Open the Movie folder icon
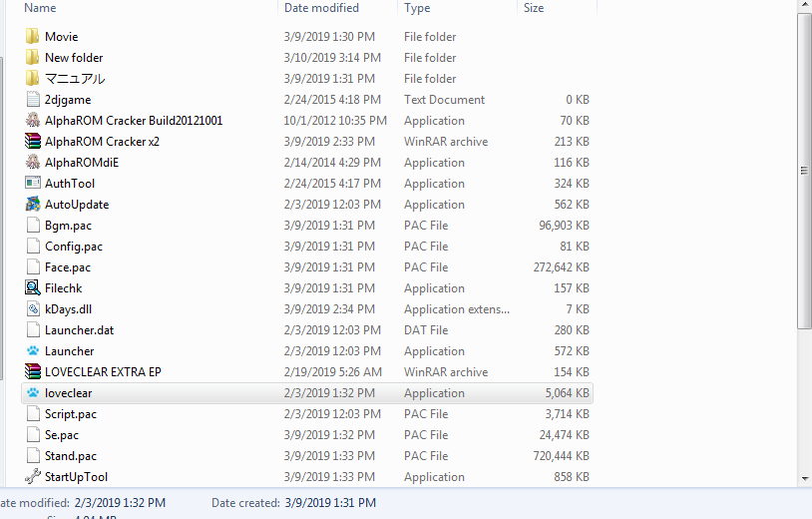The height and width of the screenshot is (519, 812). pos(33,37)
